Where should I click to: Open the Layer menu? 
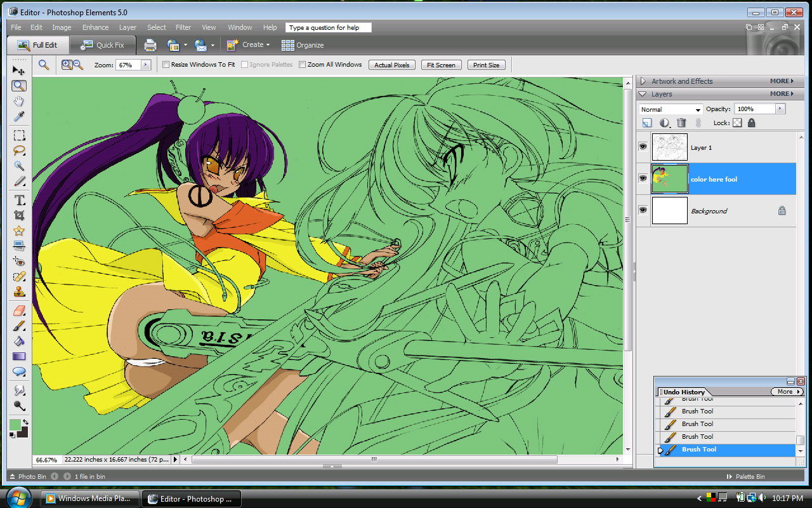tap(128, 27)
